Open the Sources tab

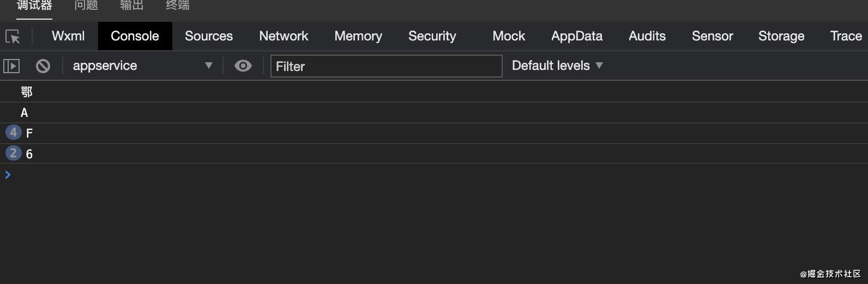tap(209, 36)
